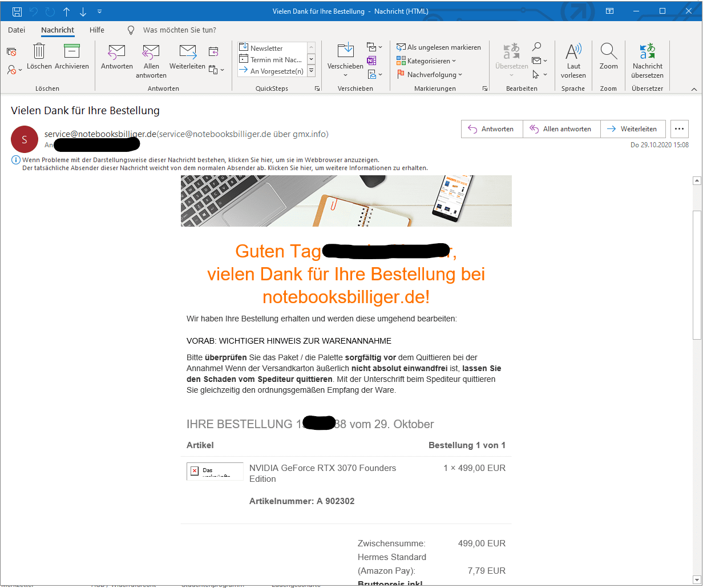Forward using the Weiterleiten ribbon button

(187, 57)
